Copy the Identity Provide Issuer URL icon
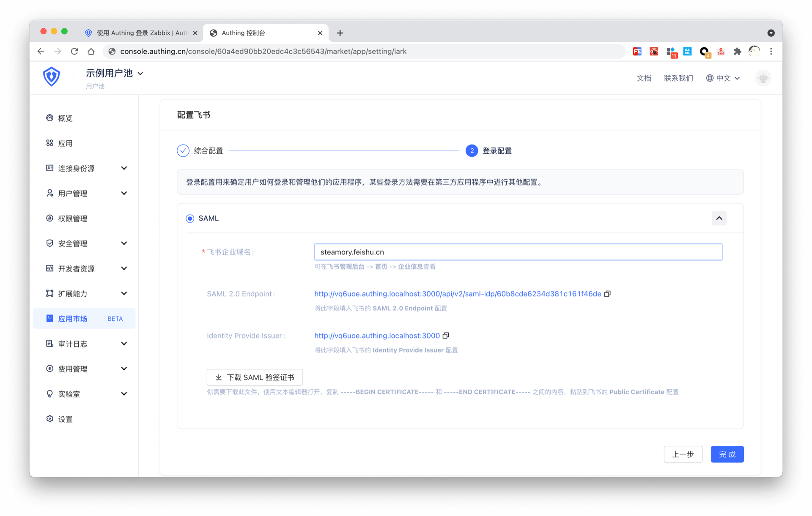 tap(446, 336)
